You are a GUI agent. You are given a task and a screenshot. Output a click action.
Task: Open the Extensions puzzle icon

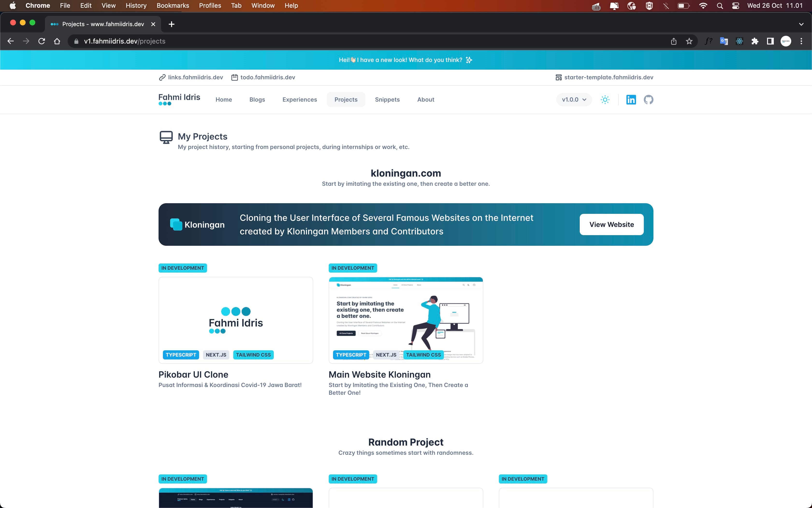(x=755, y=41)
